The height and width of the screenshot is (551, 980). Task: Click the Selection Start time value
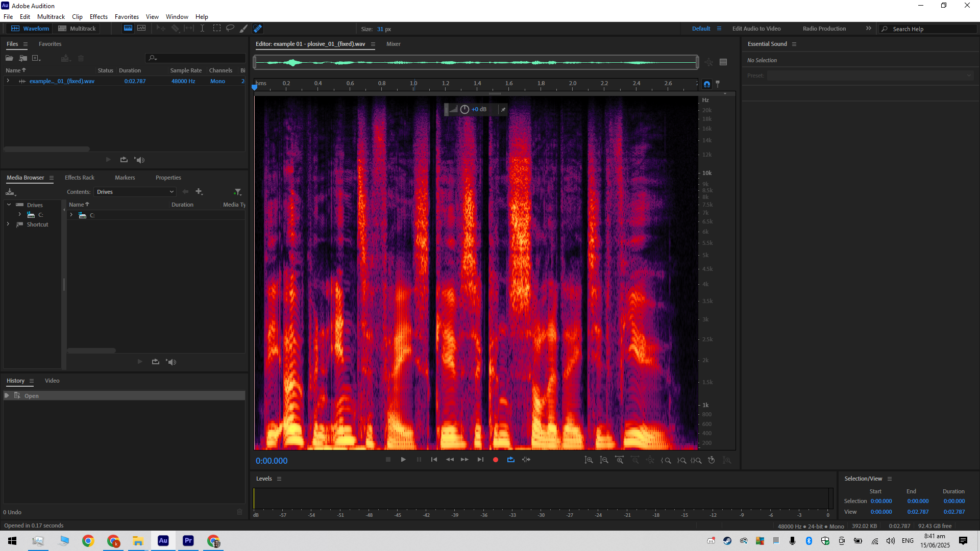tap(881, 501)
